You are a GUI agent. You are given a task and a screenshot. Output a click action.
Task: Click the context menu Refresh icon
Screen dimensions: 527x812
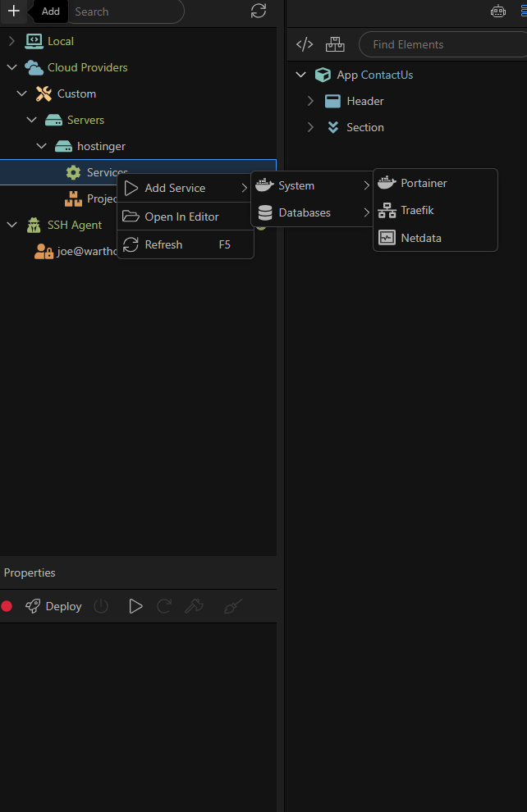click(131, 244)
